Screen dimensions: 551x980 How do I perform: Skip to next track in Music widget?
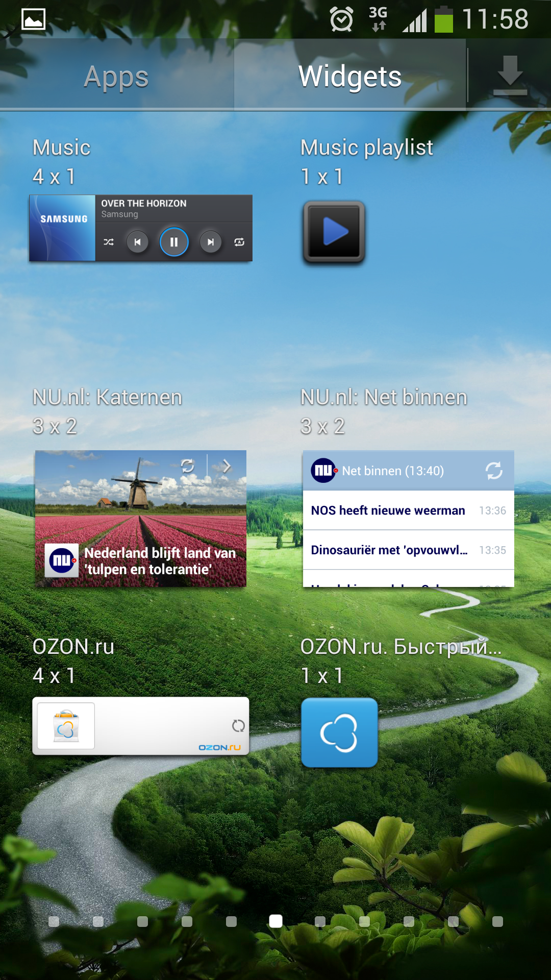[x=210, y=242]
